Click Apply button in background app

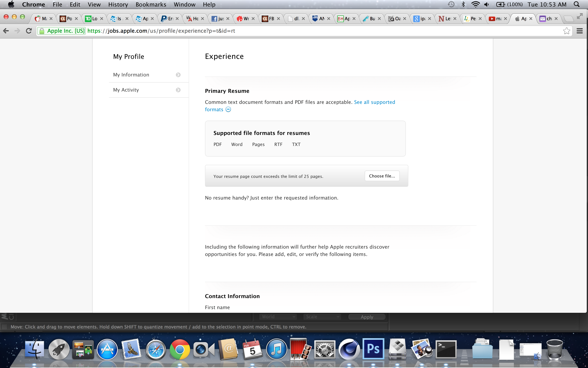tap(367, 317)
